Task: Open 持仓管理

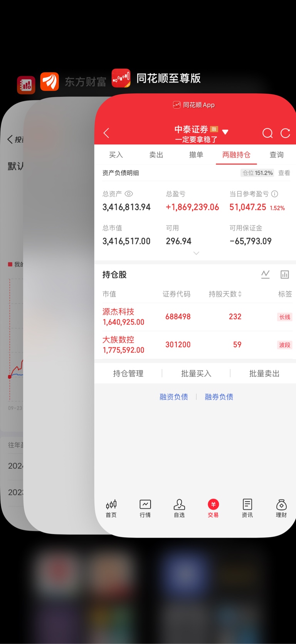Action: coord(128,373)
